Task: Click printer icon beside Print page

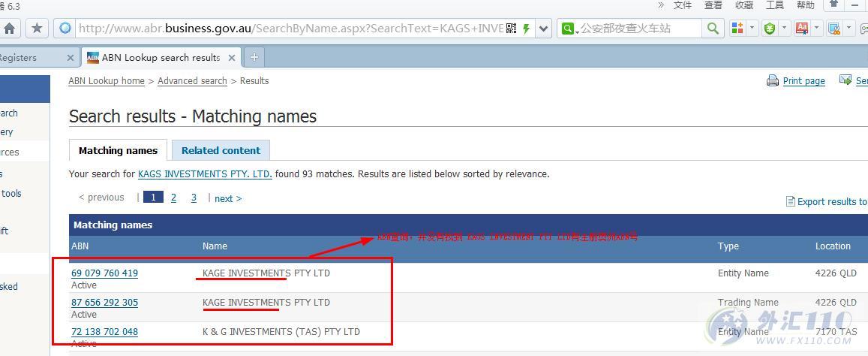Action: (x=773, y=81)
